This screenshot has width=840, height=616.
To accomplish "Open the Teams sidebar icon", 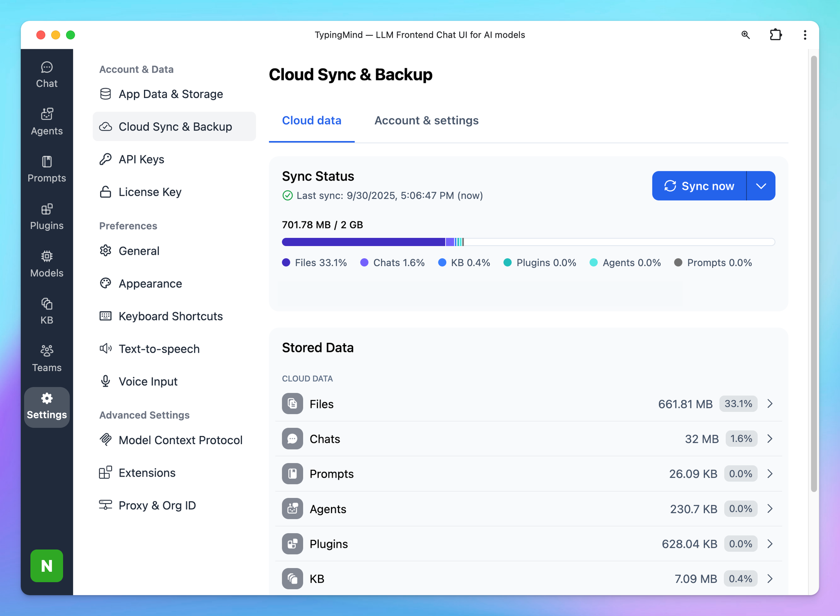I will [x=47, y=358].
